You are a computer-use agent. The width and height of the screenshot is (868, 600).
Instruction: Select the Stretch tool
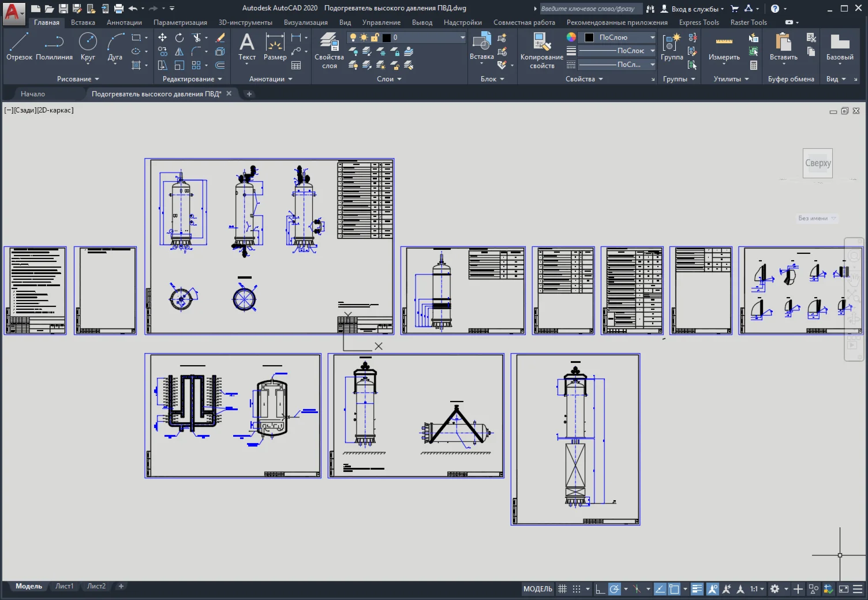(x=163, y=65)
